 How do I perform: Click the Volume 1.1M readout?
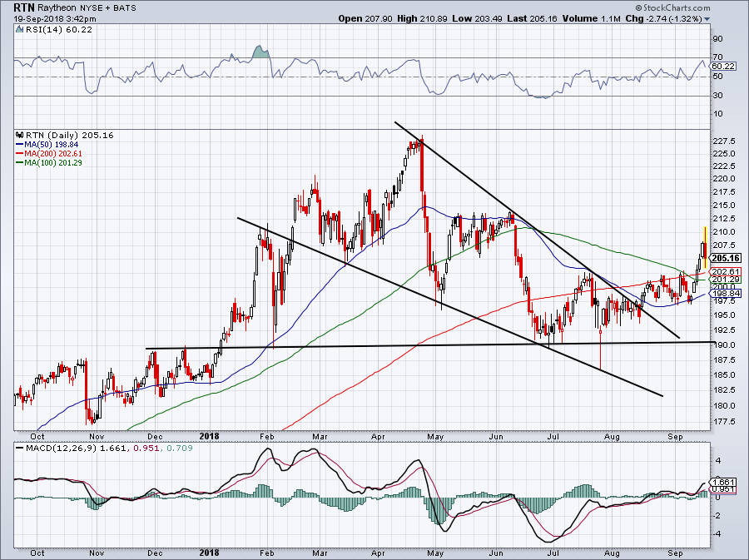coord(591,18)
